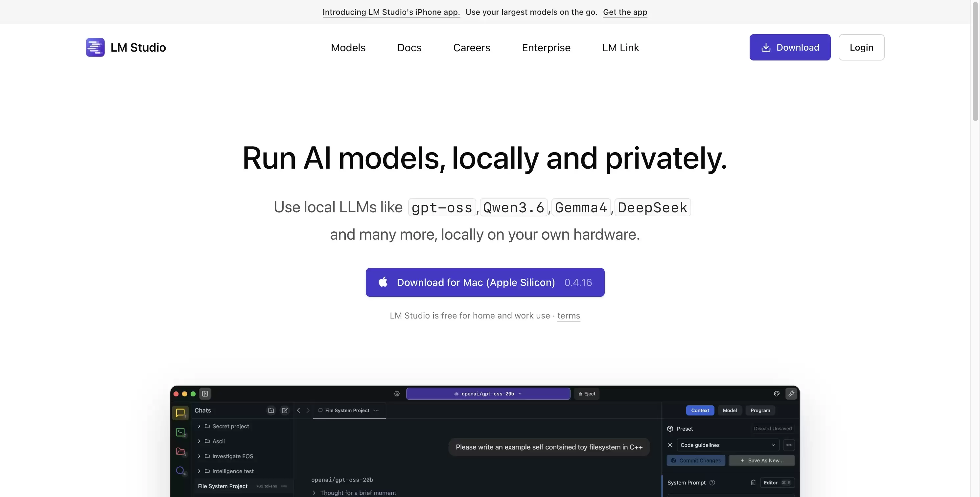
Task: Follow 'Introducing LM Studio's iPhone app' link
Action: pyautogui.click(x=391, y=12)
